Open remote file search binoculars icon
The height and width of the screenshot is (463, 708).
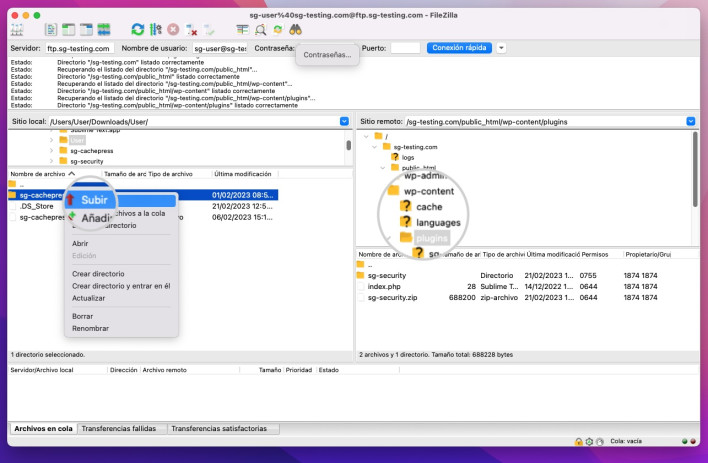pyautogui.click(x=295, y=30)
